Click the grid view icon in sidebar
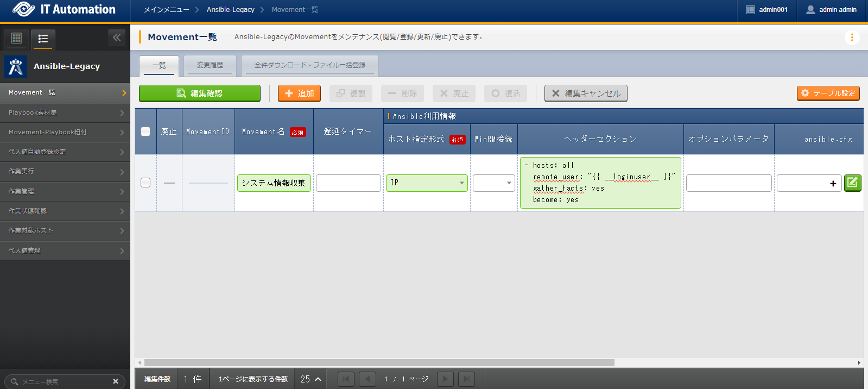The image size is (868, 389). (x=17, y=39)
